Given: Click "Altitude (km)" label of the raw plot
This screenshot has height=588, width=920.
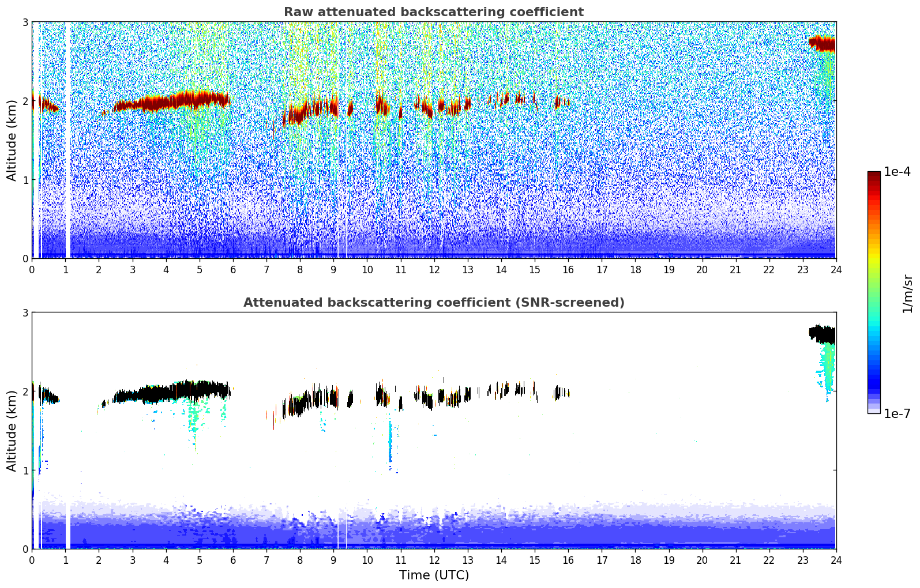Looking at the screenshot, I should tap(12, 140).
